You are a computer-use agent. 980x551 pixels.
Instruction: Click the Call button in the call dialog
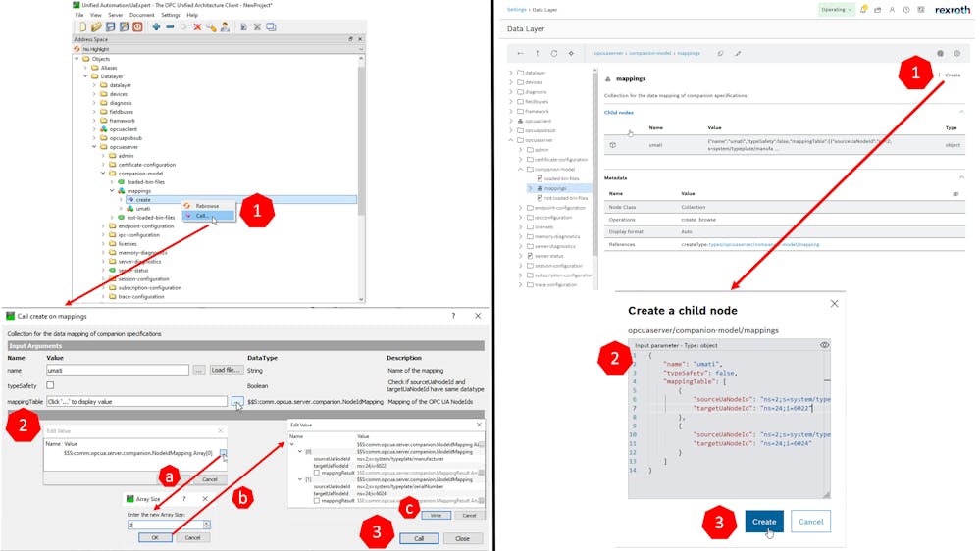[419, 538]
